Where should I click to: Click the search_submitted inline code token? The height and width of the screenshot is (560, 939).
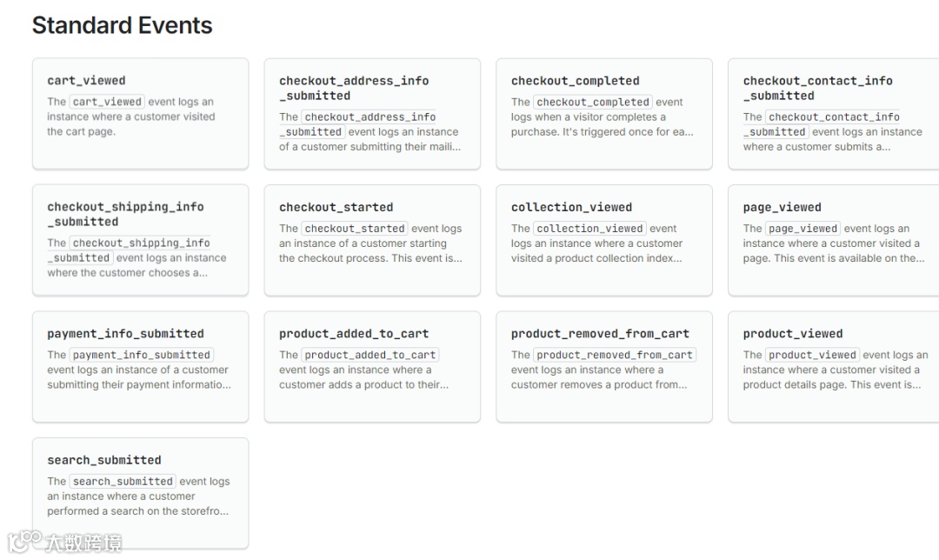tap(123, 481)
